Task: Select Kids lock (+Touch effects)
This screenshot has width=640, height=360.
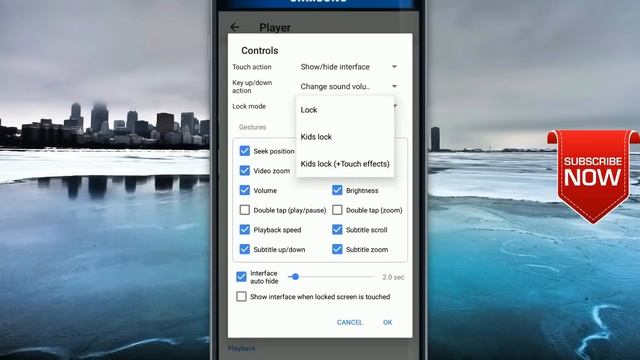Action: [345, 164]
